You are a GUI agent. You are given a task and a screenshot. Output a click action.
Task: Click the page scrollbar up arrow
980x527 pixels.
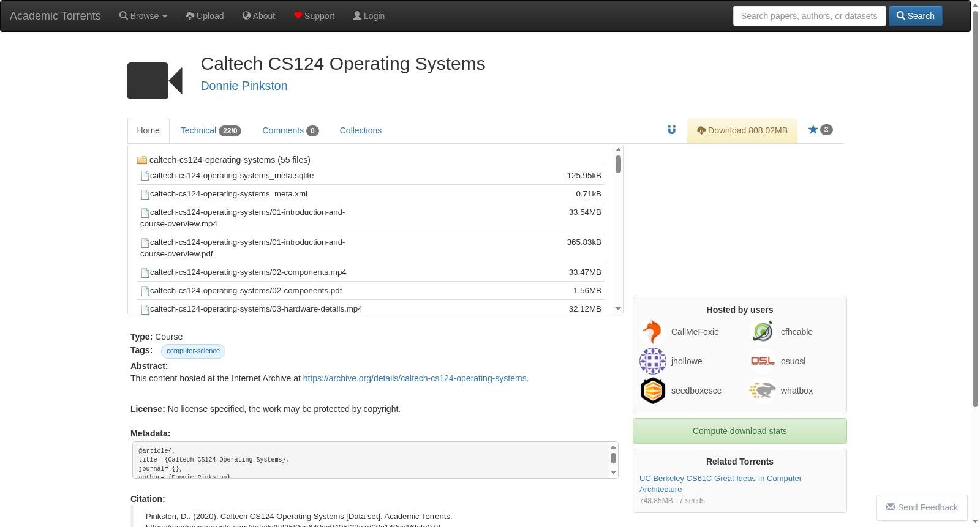(x=975, y=5)
